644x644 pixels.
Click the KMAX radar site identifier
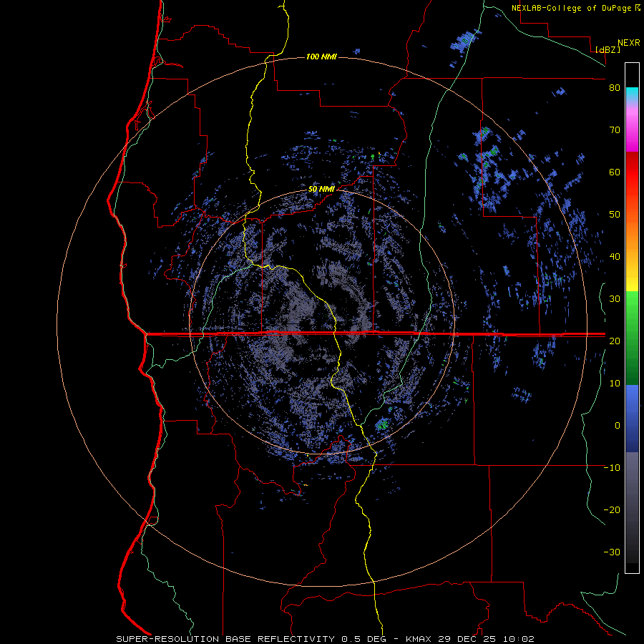click(419, 639)
